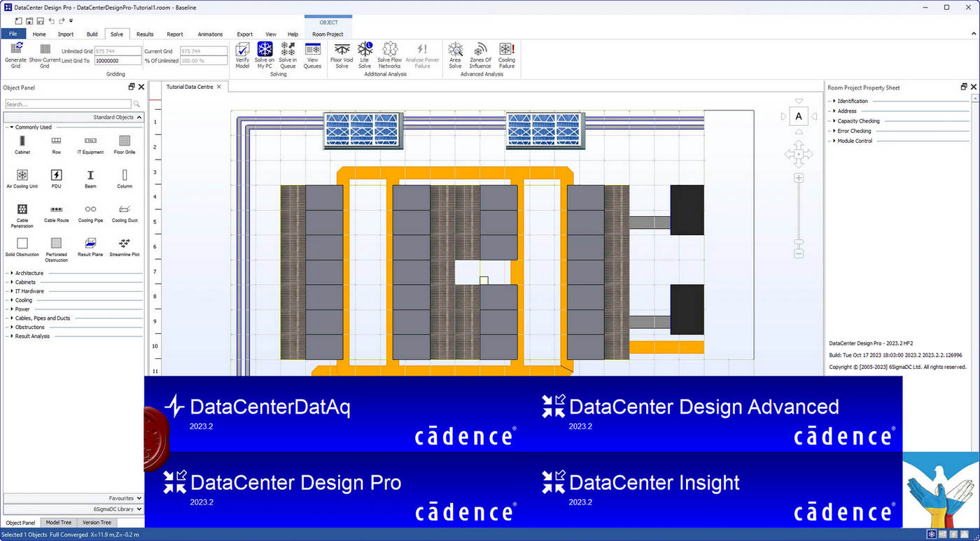Open the File menu

pos(13,34)
